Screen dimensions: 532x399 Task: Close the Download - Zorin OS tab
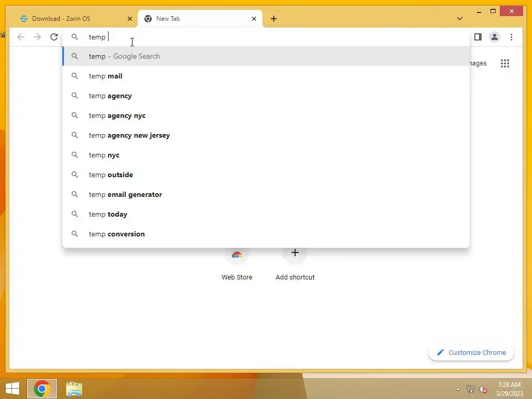[129, 19]
